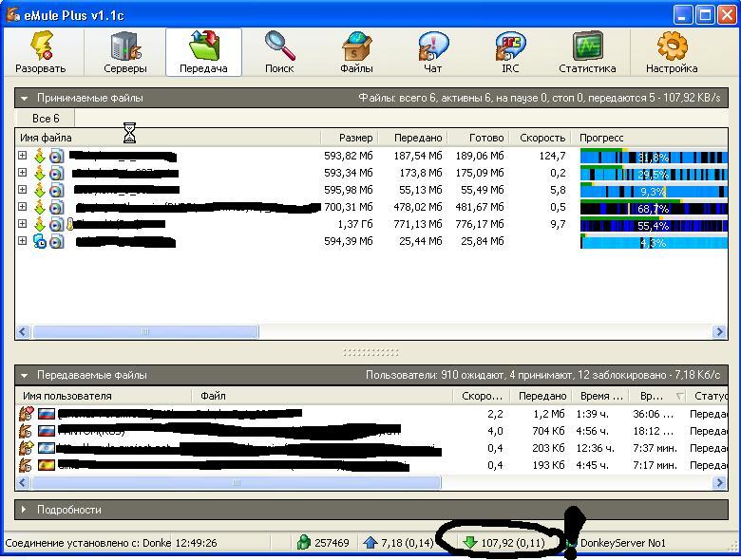Click the download status icon of the 593,34 Мб file
The height and width of the screenshot is (560, 741).
(40, 173)
